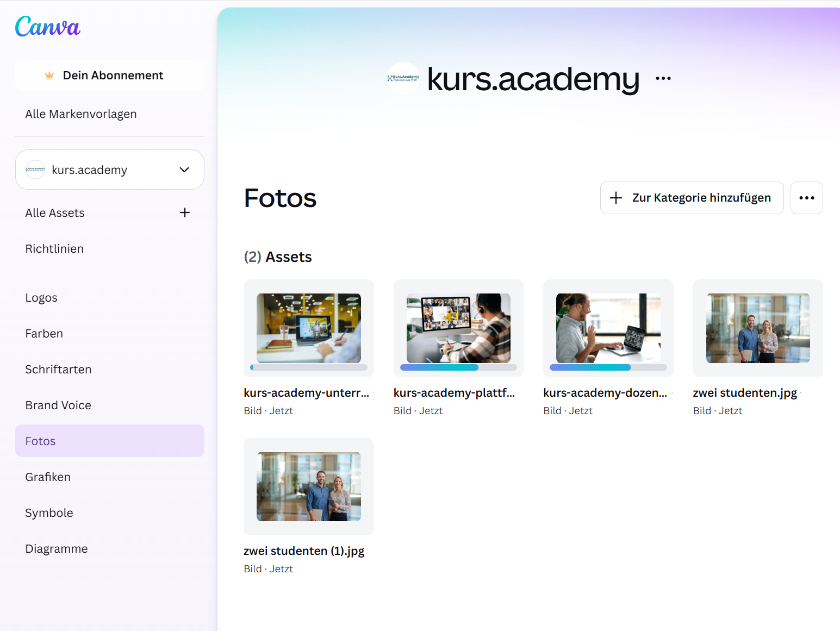The width and height of the screenshot is (840, 631).
Task: Click upload progress bar of kurs-academy-plattf image
Action: click(x=458, y=367)
